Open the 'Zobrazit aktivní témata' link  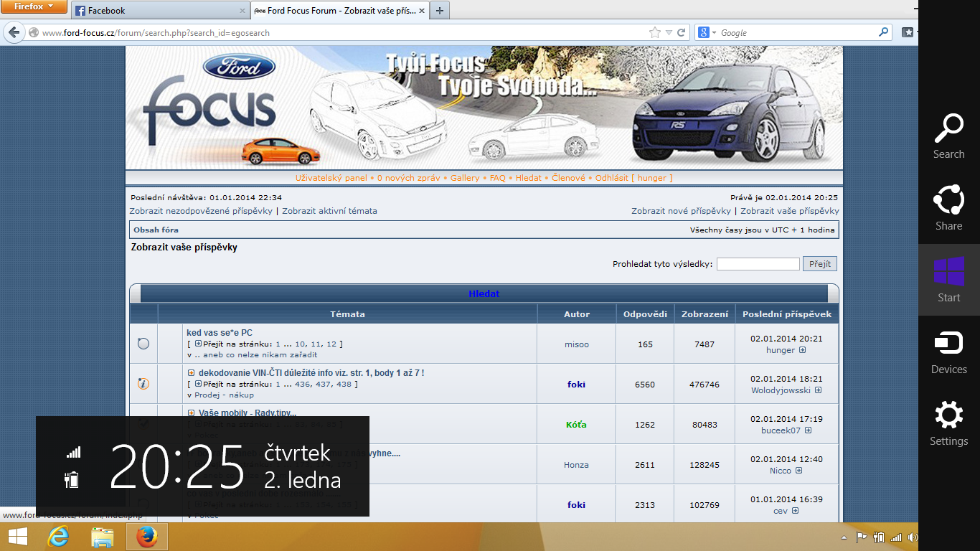pyautogui.click(x=329, y=211)
